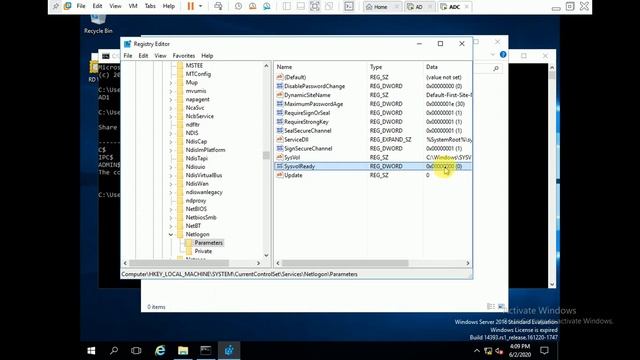Screen dimensions: 640x360
Task: Click the registry tree vertical scrollbar thumb
Action: 266,155
